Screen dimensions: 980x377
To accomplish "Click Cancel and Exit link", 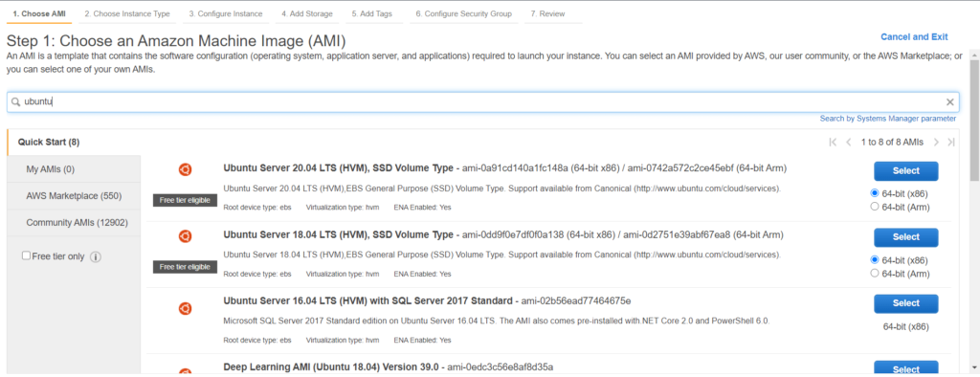I will pos(914,37).
